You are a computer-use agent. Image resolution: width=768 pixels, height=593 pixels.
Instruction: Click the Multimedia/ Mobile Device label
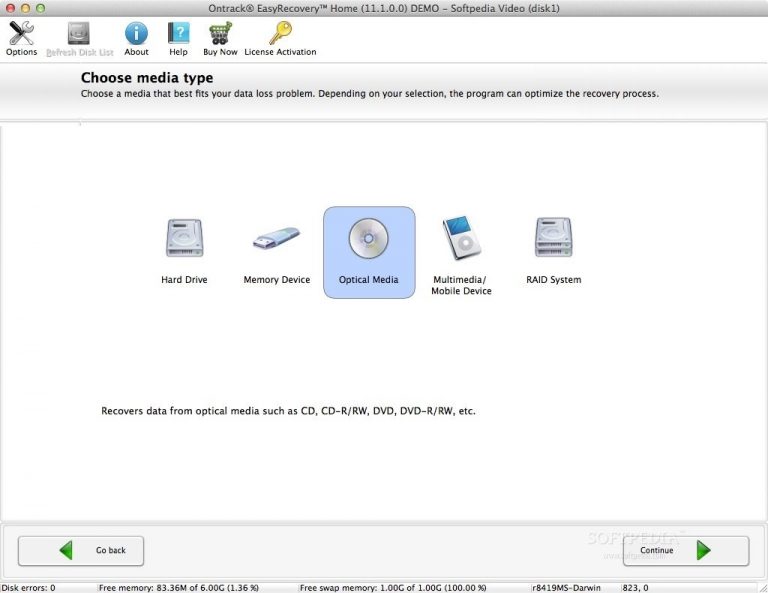tap(461, 285)
